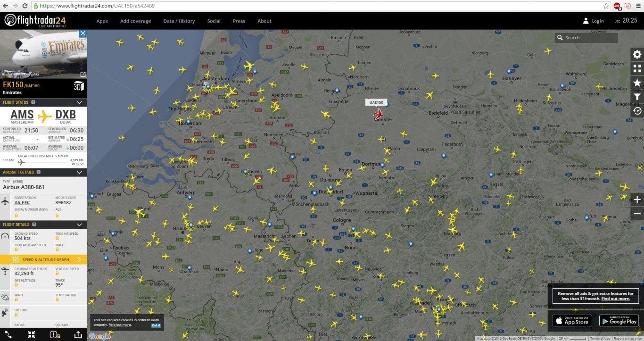Collapse the Flight Status section
644x341 pixels.
pos(79,102)
